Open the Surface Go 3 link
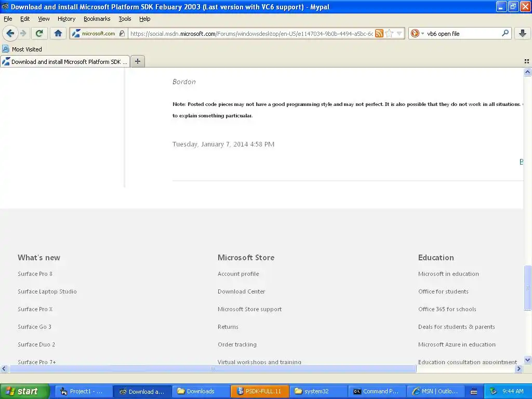 coord(34,327)
